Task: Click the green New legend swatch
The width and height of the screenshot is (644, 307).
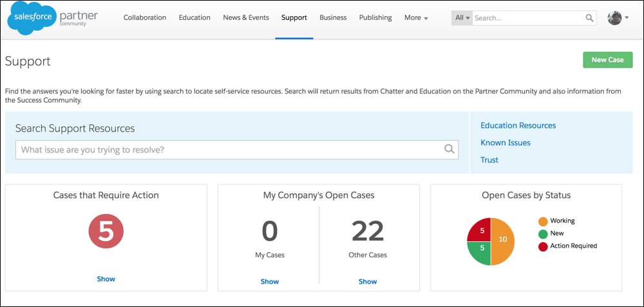Action: click(543, 233)
